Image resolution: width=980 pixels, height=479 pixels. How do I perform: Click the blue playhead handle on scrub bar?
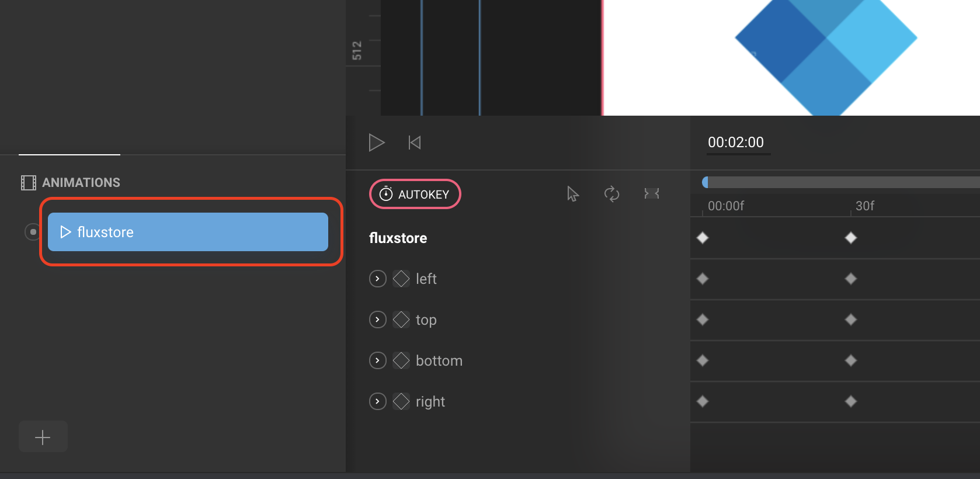[705, 182]
